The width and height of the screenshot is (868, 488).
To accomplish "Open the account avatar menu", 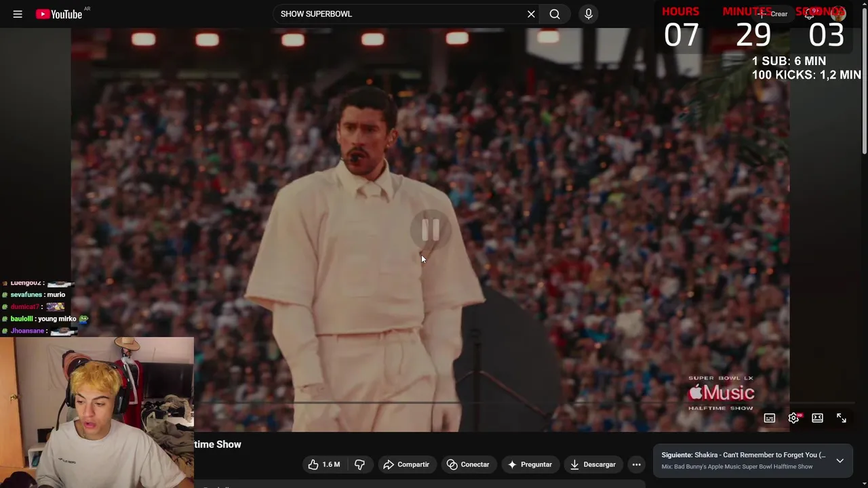I will pos(839,14).
